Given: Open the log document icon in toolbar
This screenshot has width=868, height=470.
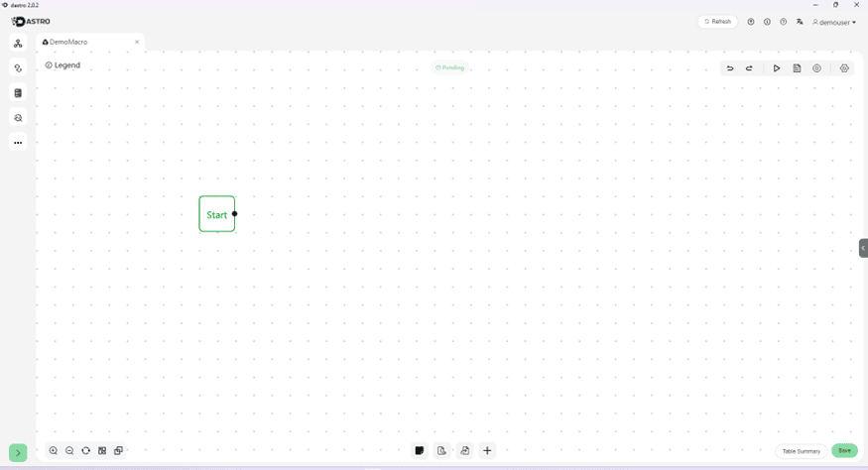Looking at the screenshot, I should [x=797, y=68].
